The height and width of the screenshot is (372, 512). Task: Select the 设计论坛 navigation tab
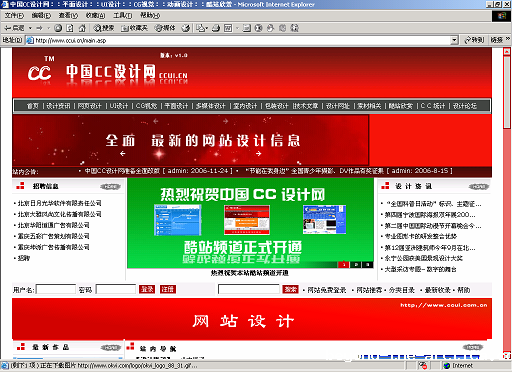(x=464, y=106)
